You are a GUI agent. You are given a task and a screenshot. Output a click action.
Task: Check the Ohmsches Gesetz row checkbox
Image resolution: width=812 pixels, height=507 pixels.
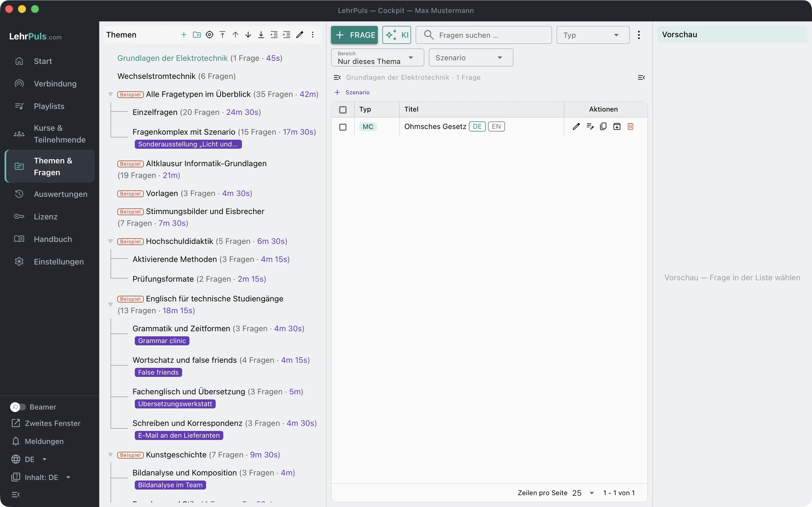pos(343,127)
